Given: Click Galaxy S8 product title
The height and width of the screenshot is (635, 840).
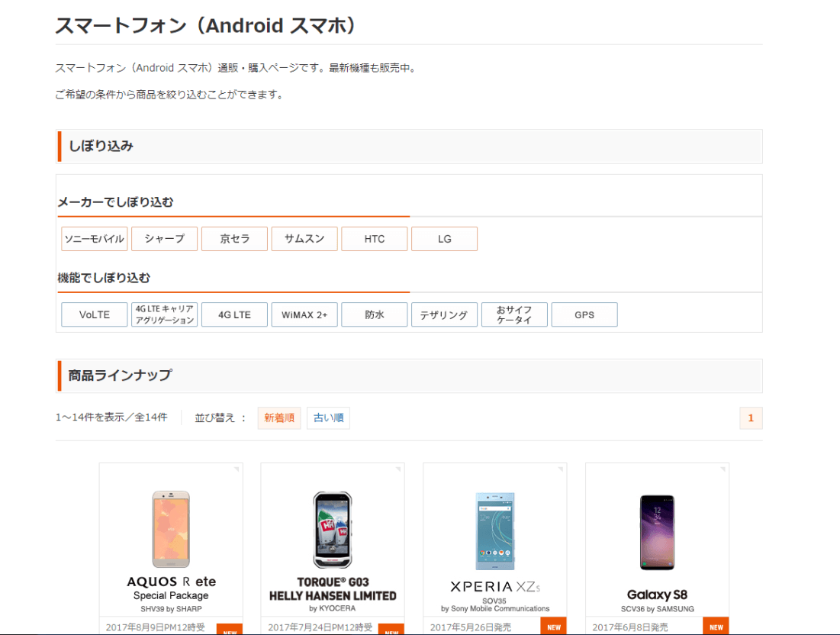Looking at the screenshot, I should point(658,595).
